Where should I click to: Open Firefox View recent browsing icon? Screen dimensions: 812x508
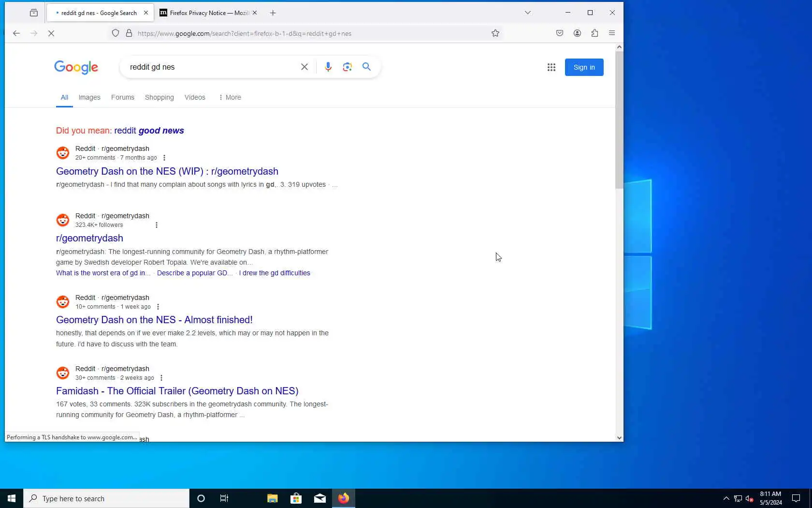point(33,13)
